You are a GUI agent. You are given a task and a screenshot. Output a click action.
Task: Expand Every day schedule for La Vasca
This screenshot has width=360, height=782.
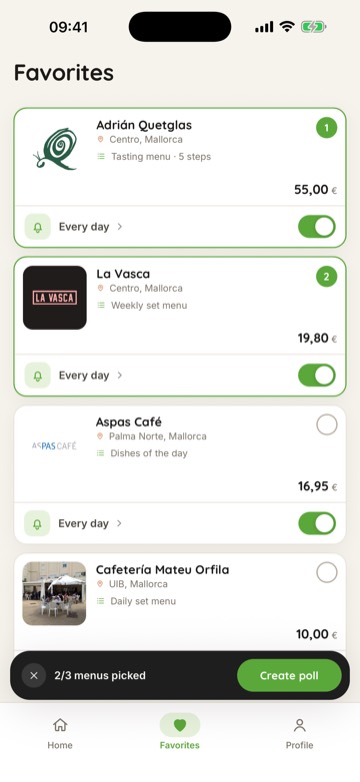[x=90, y=376]
